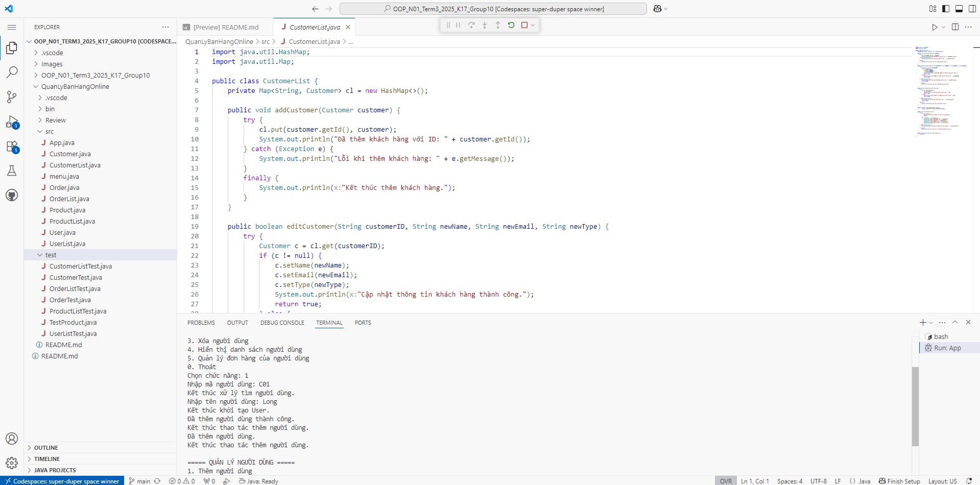Viewport: 980px width, 485px height.
Task: Open the new terminal launch profile dropdown
Action: [x=931, y=322]
